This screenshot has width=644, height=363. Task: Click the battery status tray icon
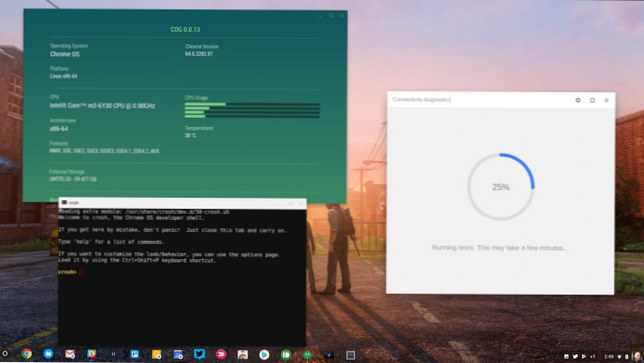click(x=627, y=356)
